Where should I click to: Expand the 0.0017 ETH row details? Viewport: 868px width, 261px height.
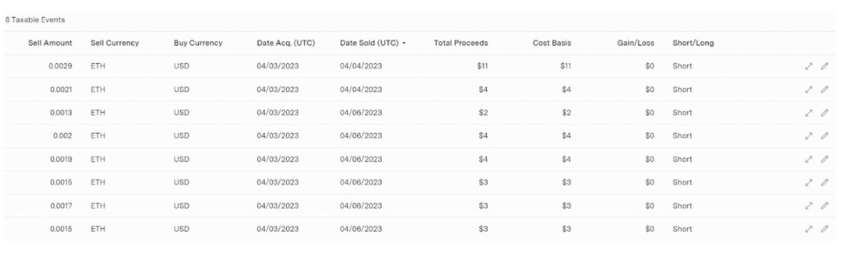809,205
